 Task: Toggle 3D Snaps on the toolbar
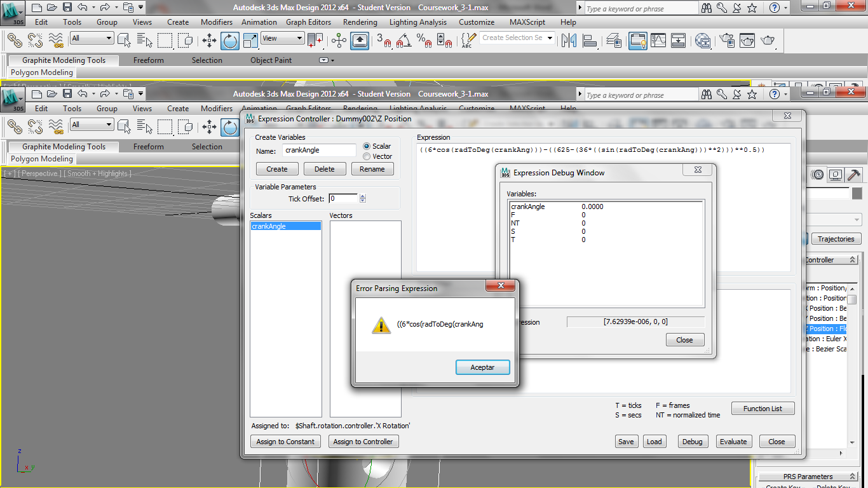tap(384, 41)
